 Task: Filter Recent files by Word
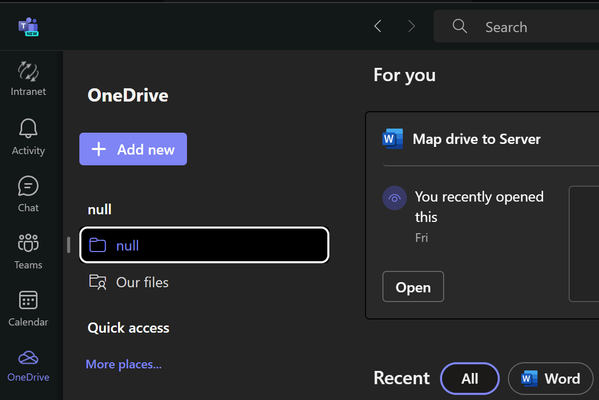tap(550, 379)
